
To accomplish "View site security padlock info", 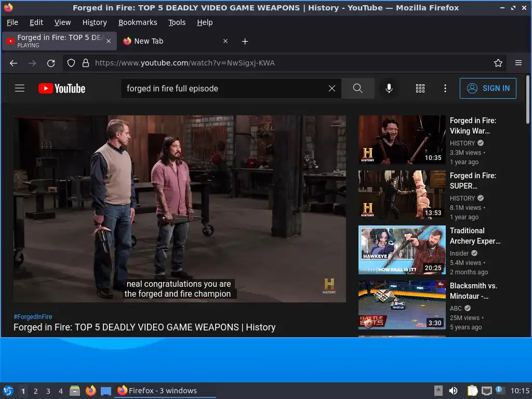I will (86, 63).
